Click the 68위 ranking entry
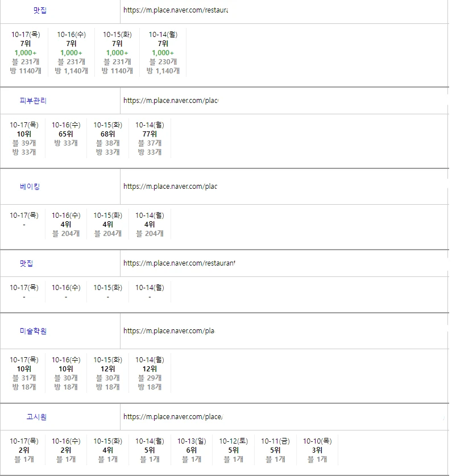The height and width of the screenshot is (476, 452). point(108,134)
